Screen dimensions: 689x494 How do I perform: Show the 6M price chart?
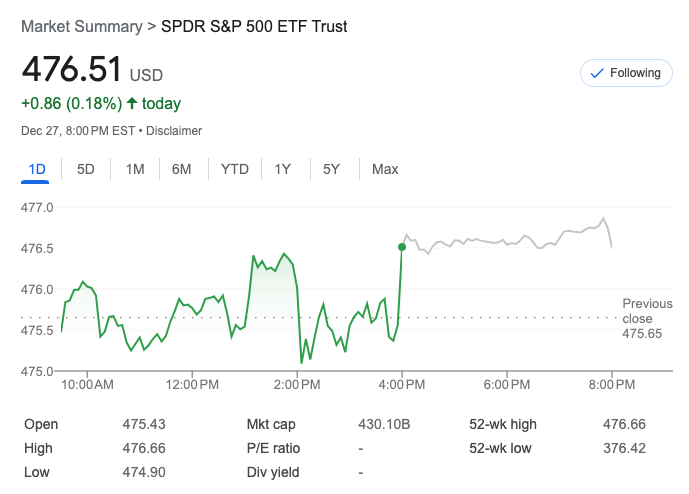point(181,169)
